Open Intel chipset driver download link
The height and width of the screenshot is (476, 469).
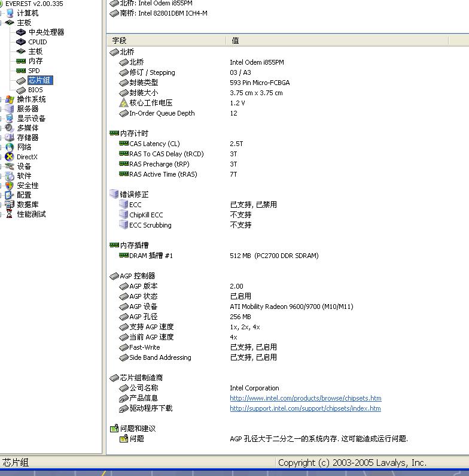[x=305, y=408]
